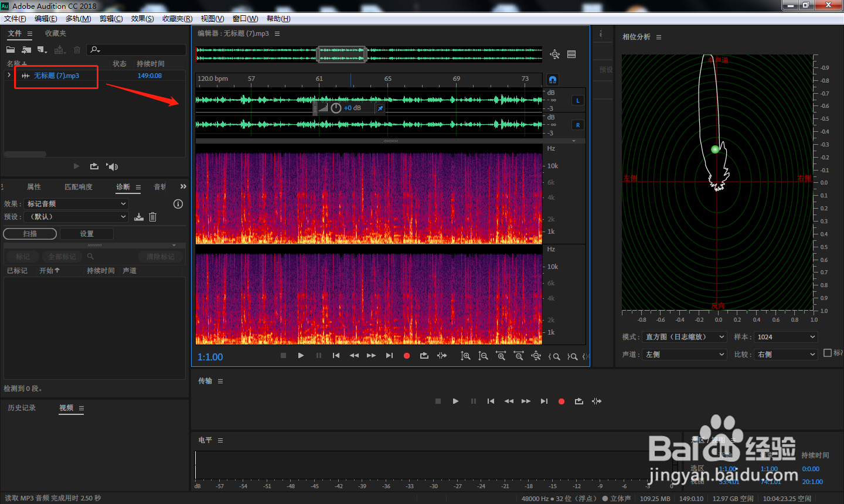Toggle skip selection icon in editor transport

point(442,356)
